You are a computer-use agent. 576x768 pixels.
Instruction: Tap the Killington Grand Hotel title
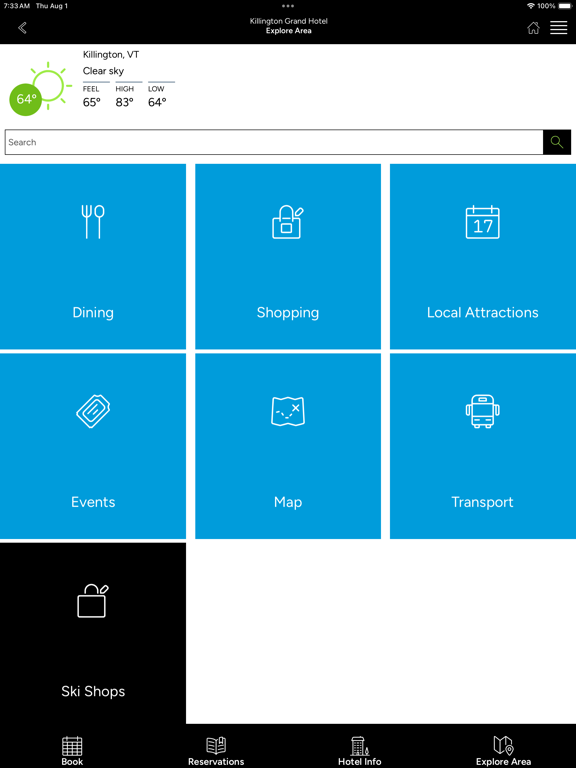[x=288, y=21]
